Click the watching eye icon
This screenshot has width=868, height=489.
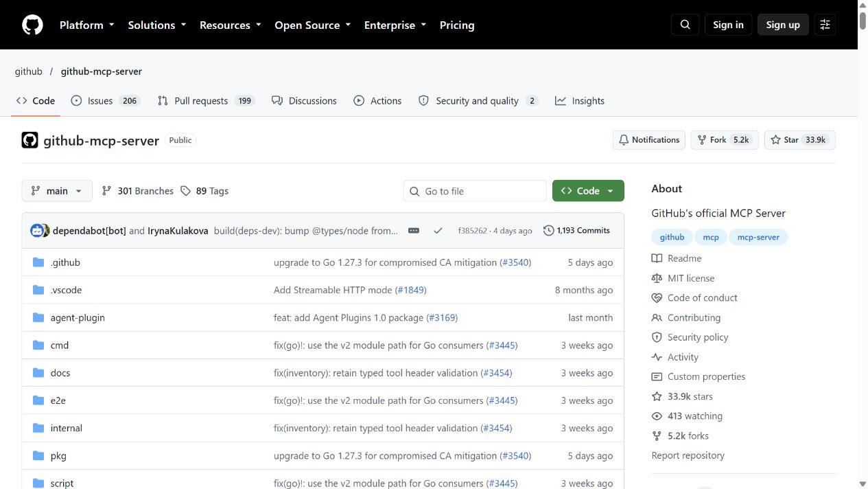(x=657, y=416)
